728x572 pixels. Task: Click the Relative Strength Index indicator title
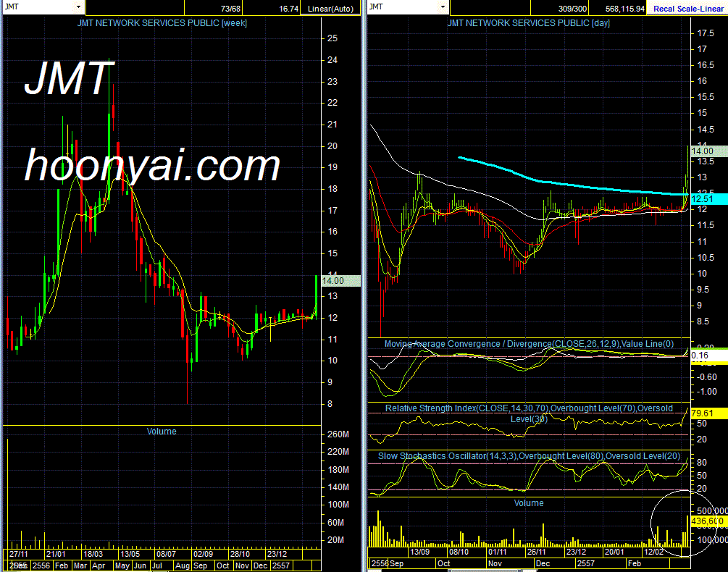click(529, 413)
